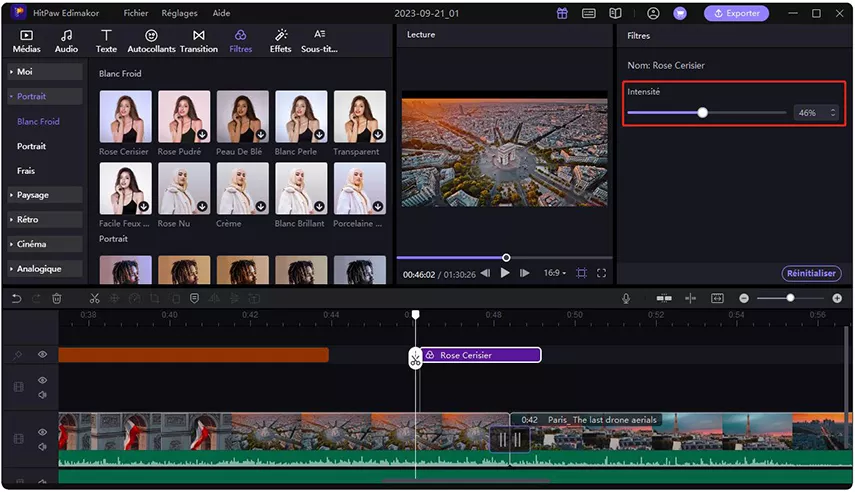Click the marker shield icon in timeline toolbar
This screenshot has width=855, height=492.
194,298
